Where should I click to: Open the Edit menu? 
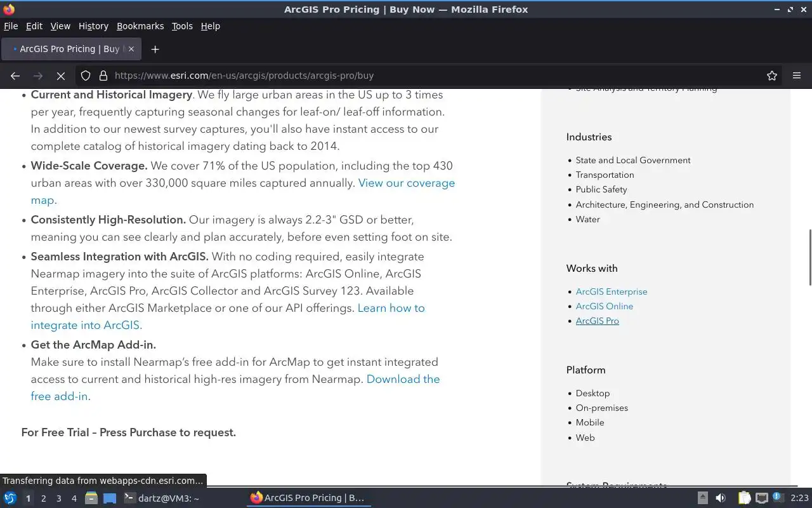(x=34, y=26)
